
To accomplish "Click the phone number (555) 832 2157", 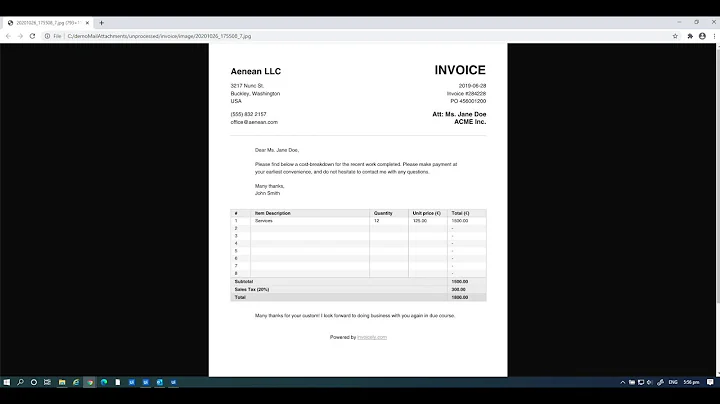I will pos(248,114).
